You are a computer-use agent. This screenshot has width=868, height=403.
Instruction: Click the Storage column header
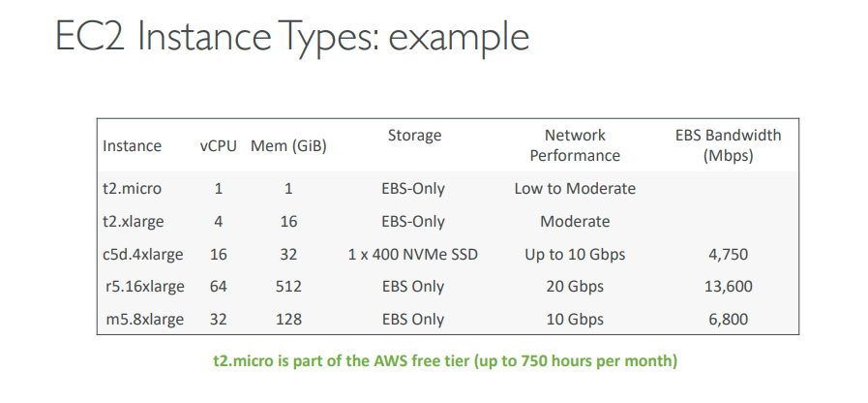[x=414, y=136]
